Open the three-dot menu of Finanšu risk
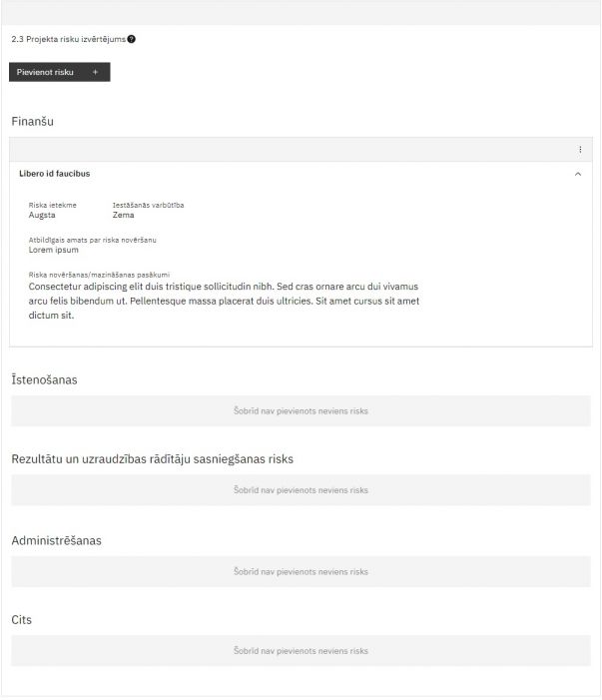 [580, 150]
